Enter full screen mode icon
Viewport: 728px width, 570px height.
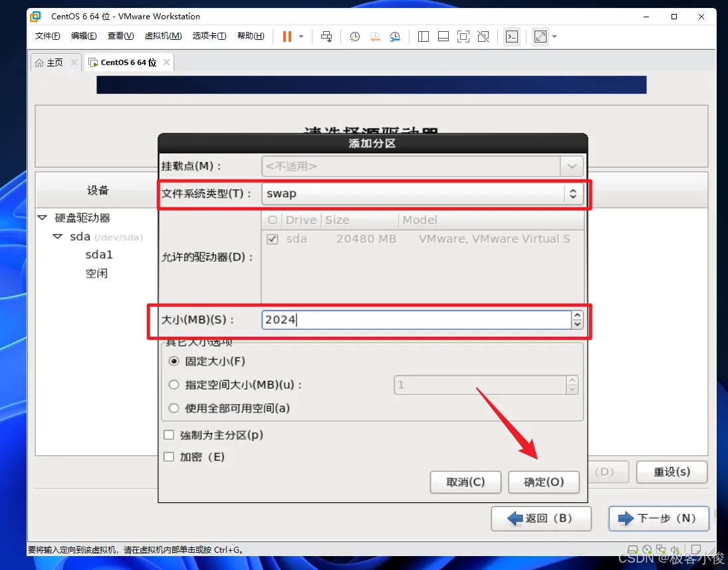pos(463,36)
